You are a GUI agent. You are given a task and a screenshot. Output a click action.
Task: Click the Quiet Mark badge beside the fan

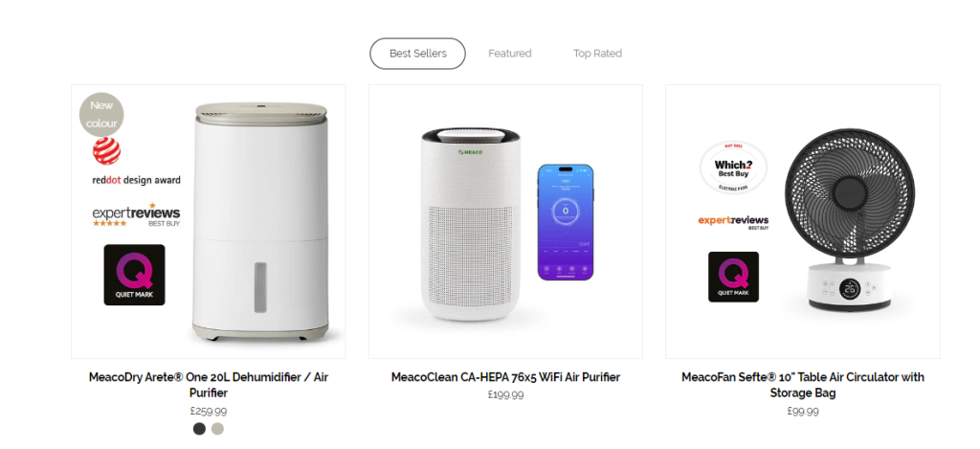pos(733,277)
